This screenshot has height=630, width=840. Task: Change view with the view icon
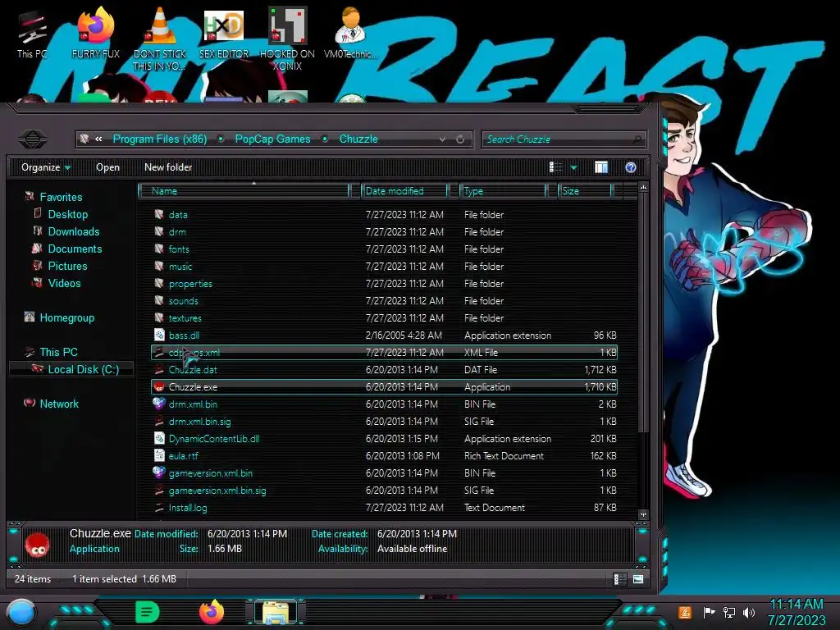pyautogui.click(x=555, y=167)
